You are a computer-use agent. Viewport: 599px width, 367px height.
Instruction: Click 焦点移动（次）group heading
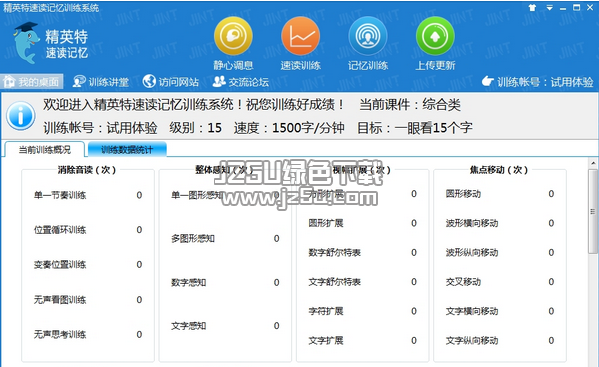pyautogui.click(x=499, y=170)
